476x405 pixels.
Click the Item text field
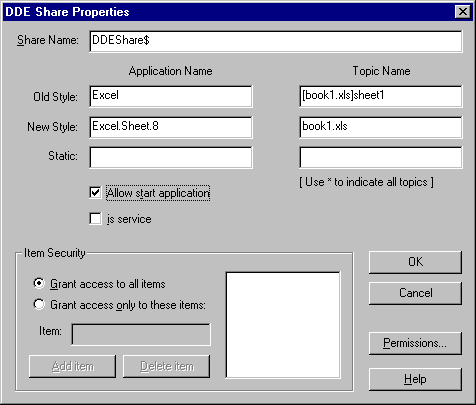pyautogui.click(x=141, y=334)
